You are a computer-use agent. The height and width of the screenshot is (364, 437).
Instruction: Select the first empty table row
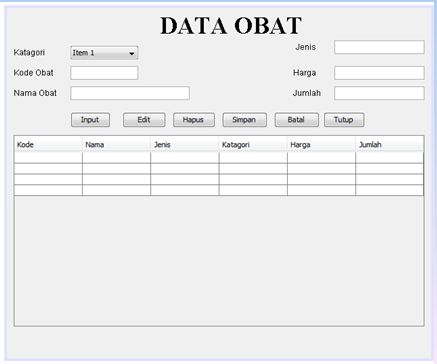pos(219,158)
